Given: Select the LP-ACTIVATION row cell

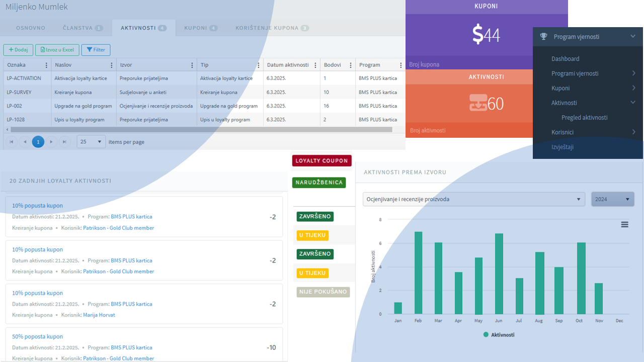Looking at the screenshot, I should click(x=27, y=78).
